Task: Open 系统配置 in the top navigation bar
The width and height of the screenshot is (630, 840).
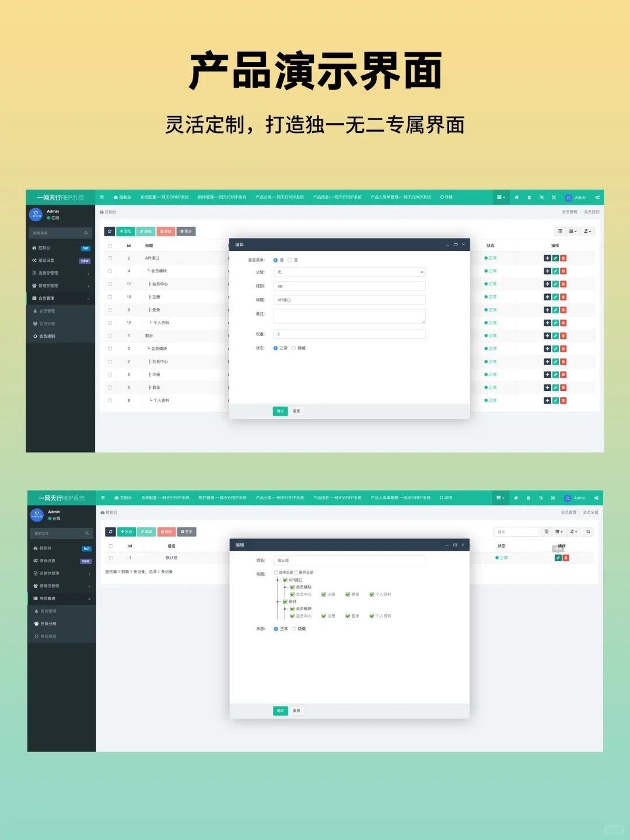Action: click(165, 197)
